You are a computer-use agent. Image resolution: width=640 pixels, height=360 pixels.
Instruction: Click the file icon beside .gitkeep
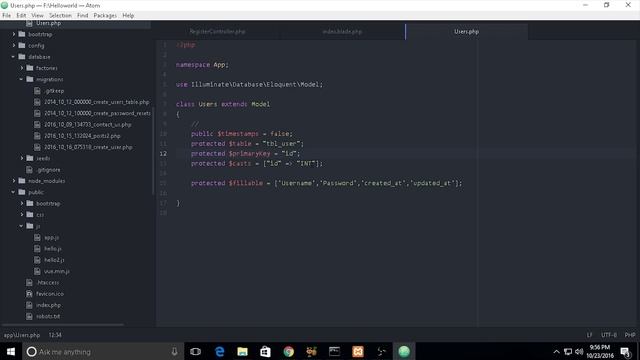click(x=37, y=91)
